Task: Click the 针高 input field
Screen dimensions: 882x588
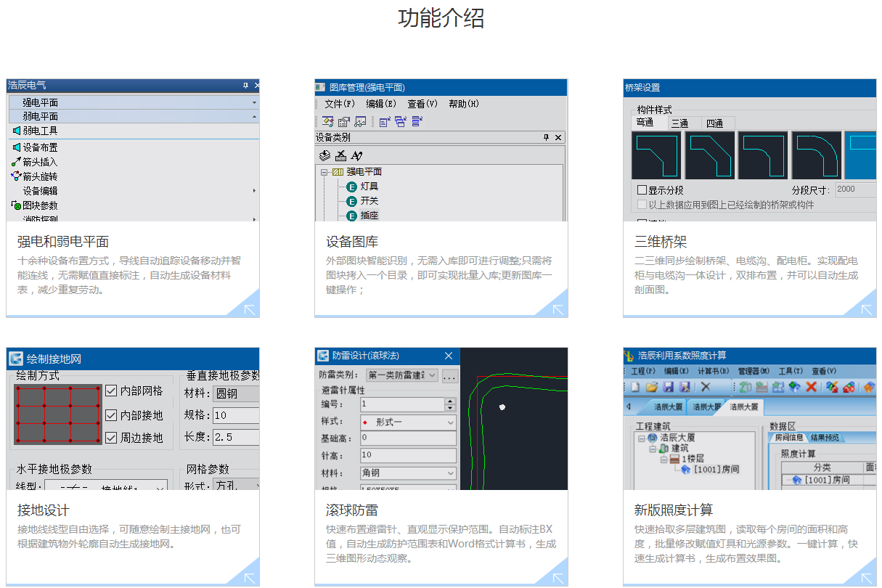Action: pos(408,455)
